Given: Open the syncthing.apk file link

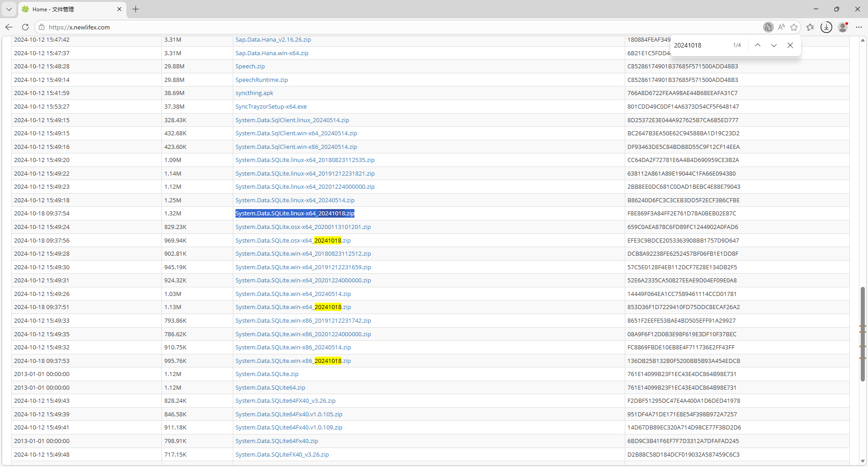Looking at the screenshot, I should coord(254,93).
